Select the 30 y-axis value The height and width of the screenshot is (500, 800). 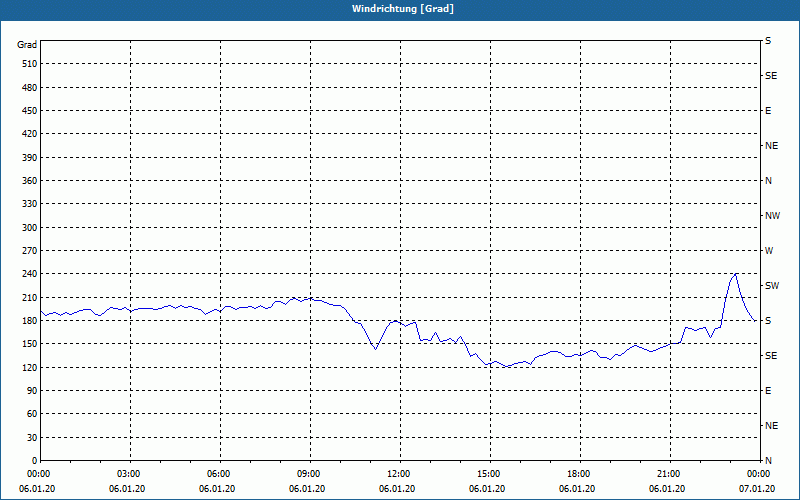[x=32, y=438]
